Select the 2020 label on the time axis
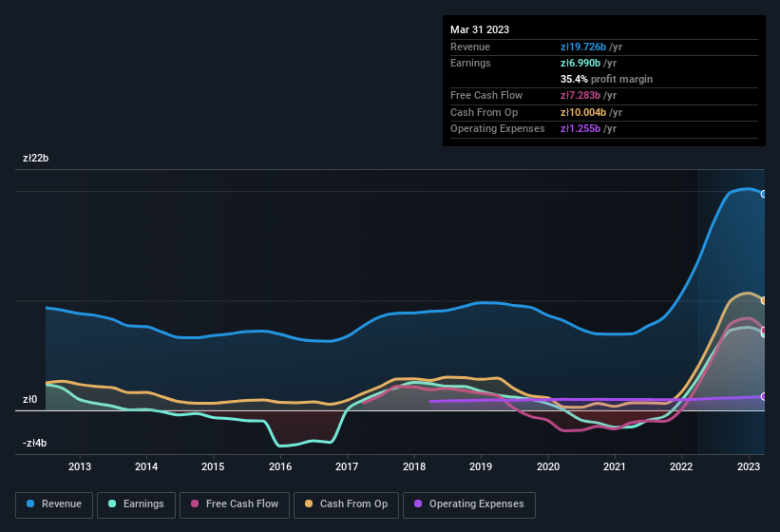Image resolution: width=780 pixels, height=532 pixels. [548, 466]
